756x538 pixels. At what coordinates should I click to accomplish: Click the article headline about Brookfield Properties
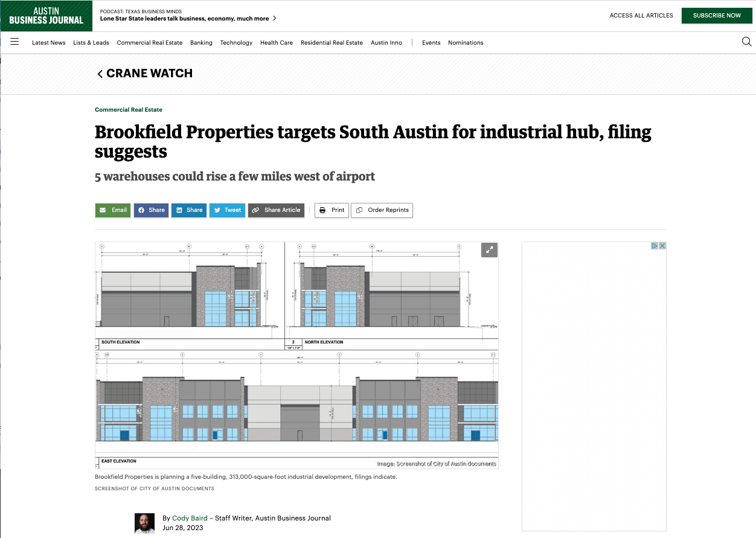pyautogui.click(x=373, y=141)
